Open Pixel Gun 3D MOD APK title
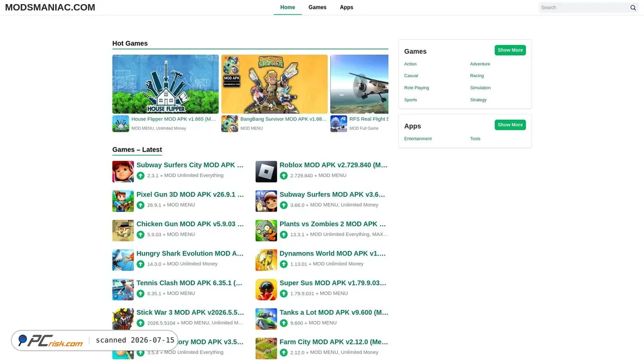 (190, 195)
